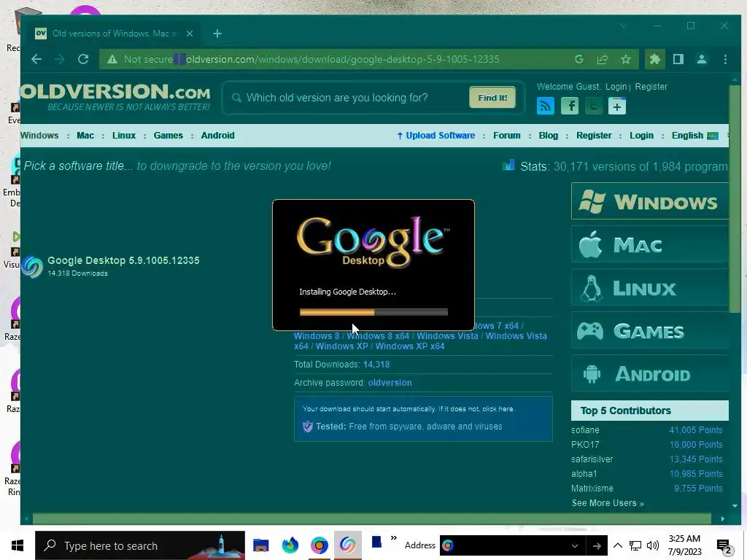Click See More Users link
The width and height of the screenshot is (747, 560).
608,503
